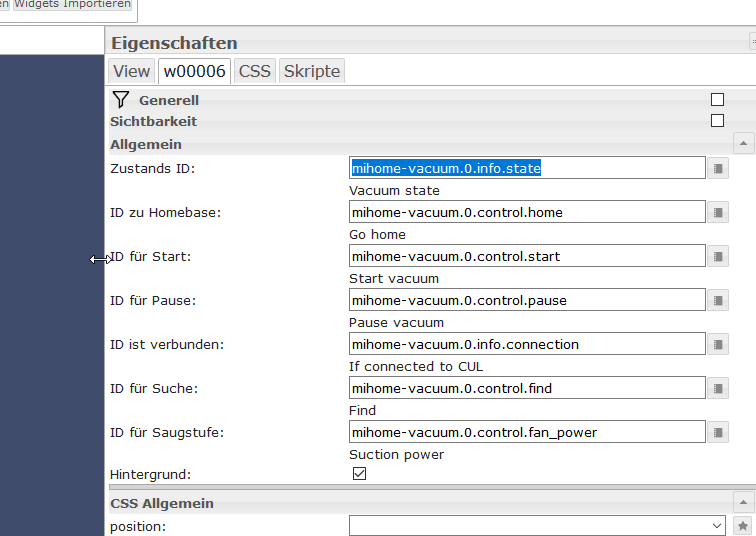
Task: Open object ID picker for ID ist verbunden
Action: tap(718, 344)
